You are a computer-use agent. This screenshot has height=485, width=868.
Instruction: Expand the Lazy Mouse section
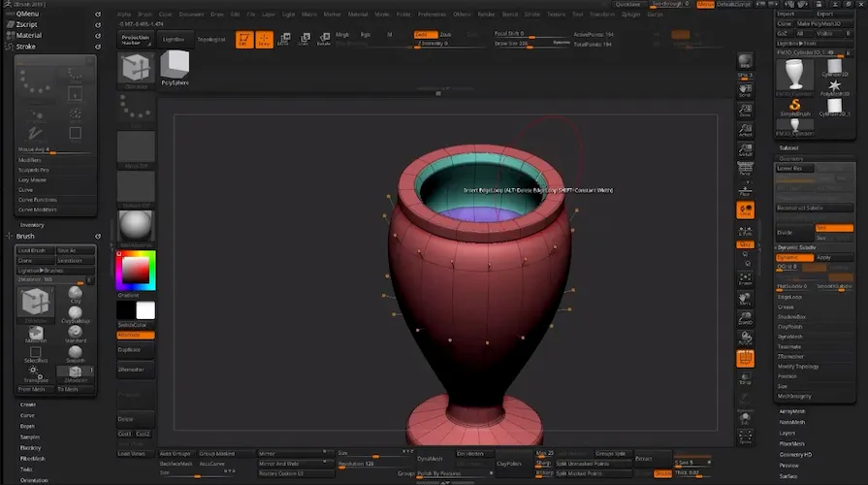32,179
